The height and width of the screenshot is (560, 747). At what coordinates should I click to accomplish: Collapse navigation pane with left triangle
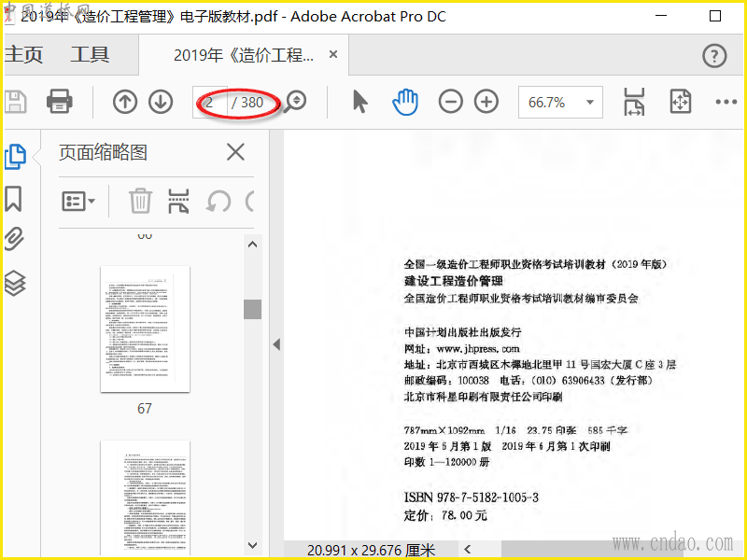[276, 344]
